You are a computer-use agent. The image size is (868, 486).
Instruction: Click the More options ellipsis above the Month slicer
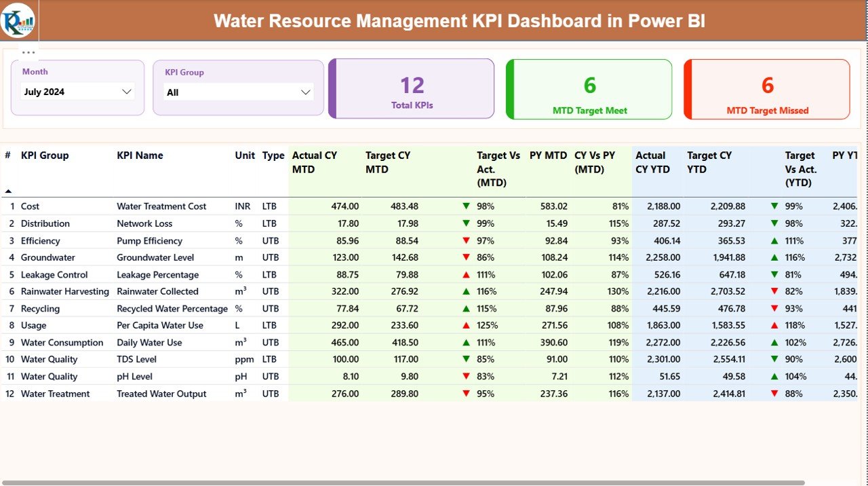(x=28, y=52)
